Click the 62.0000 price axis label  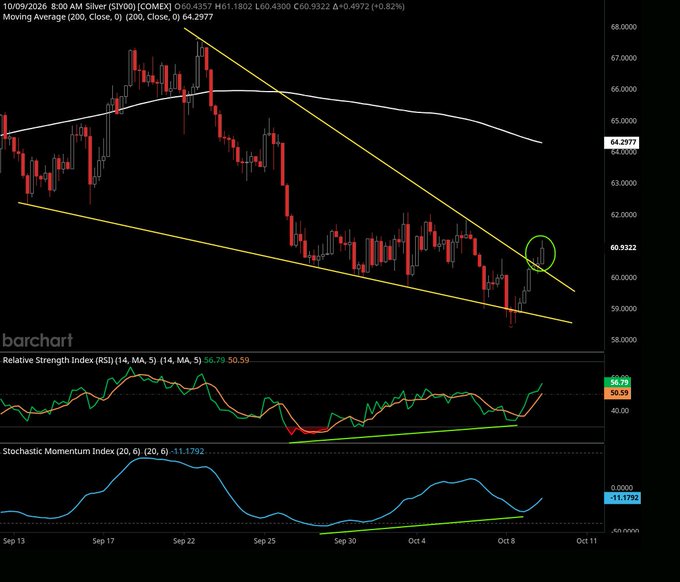[624, 215]
